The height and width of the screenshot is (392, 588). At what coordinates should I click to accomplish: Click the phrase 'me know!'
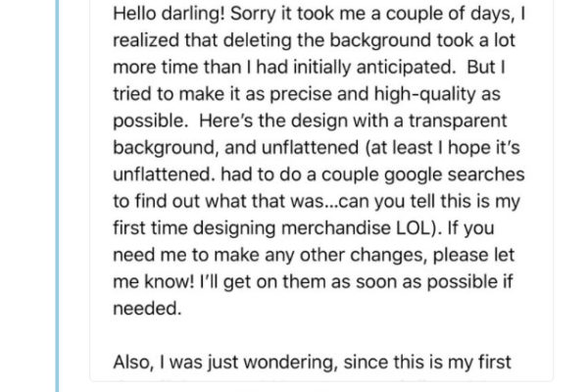click(x=154, y=281)
